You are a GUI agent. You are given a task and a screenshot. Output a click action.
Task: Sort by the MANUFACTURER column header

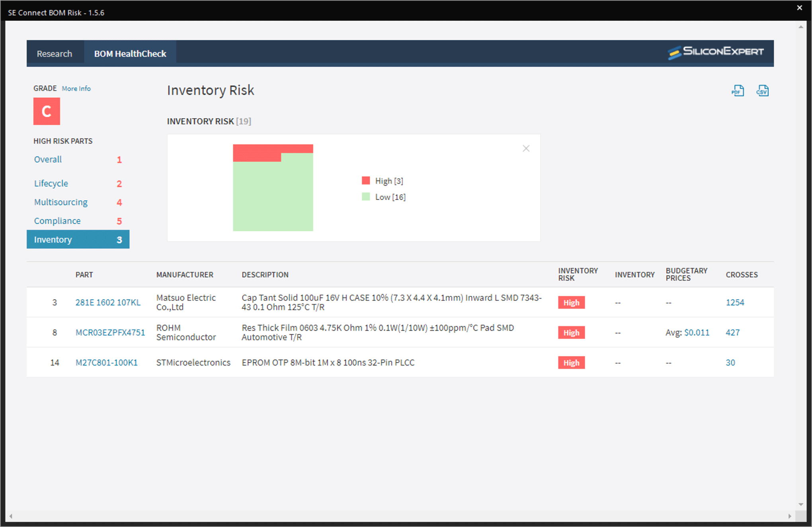click(x=185, y=274)
